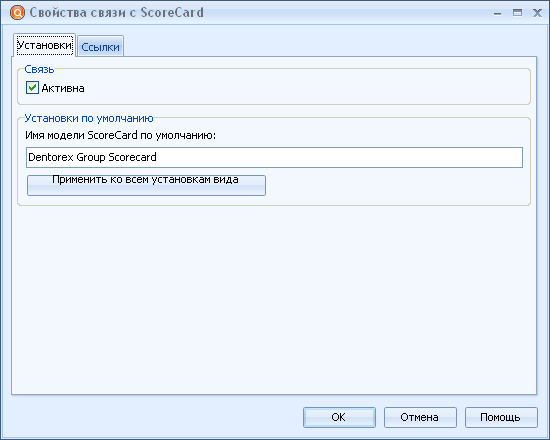Close the ScoreCard properties dialog

click(537, 13)
